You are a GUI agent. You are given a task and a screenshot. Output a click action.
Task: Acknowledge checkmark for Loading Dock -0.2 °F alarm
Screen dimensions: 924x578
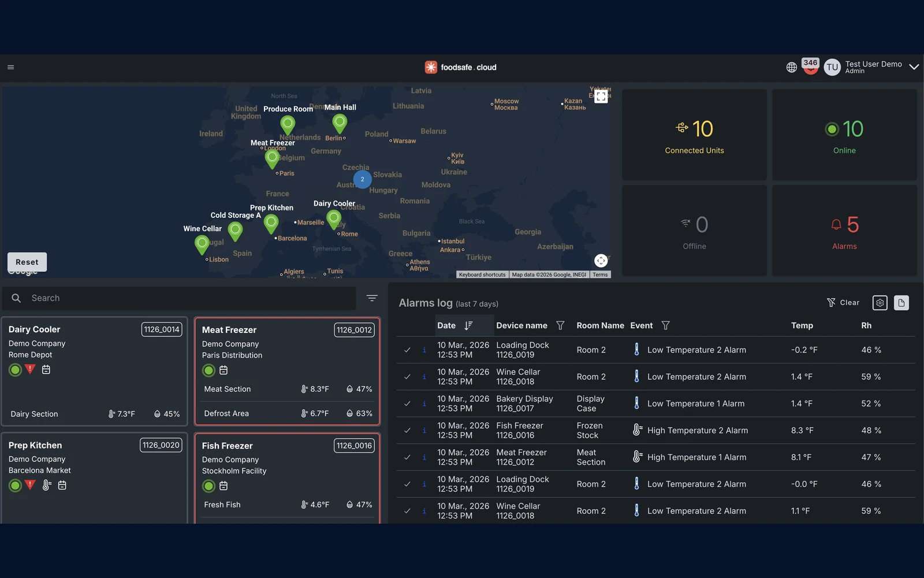point(407,350)
